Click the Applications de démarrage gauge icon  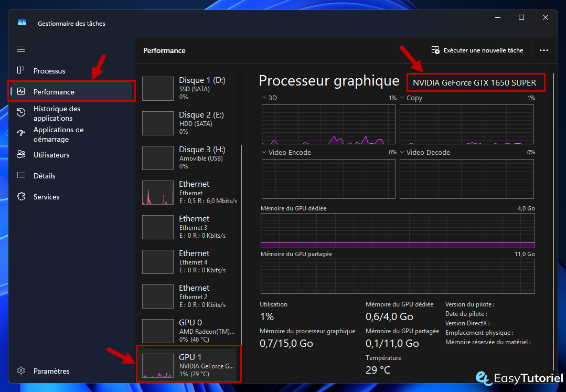tap(21, 134)
